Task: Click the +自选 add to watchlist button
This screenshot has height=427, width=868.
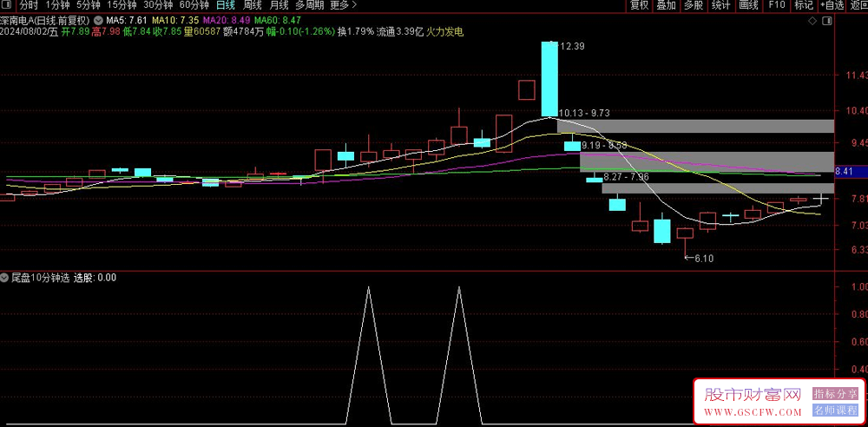Action: click(x=832, y=5)
